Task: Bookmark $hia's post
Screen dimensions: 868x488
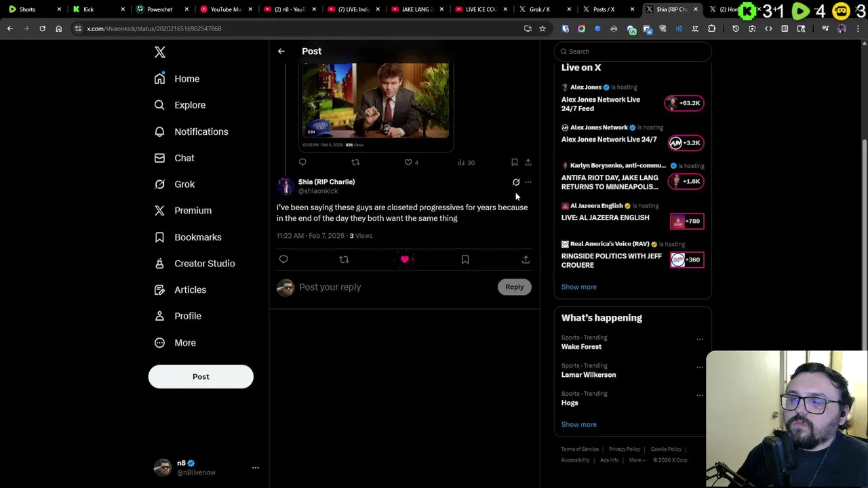Action: (465, 260)
